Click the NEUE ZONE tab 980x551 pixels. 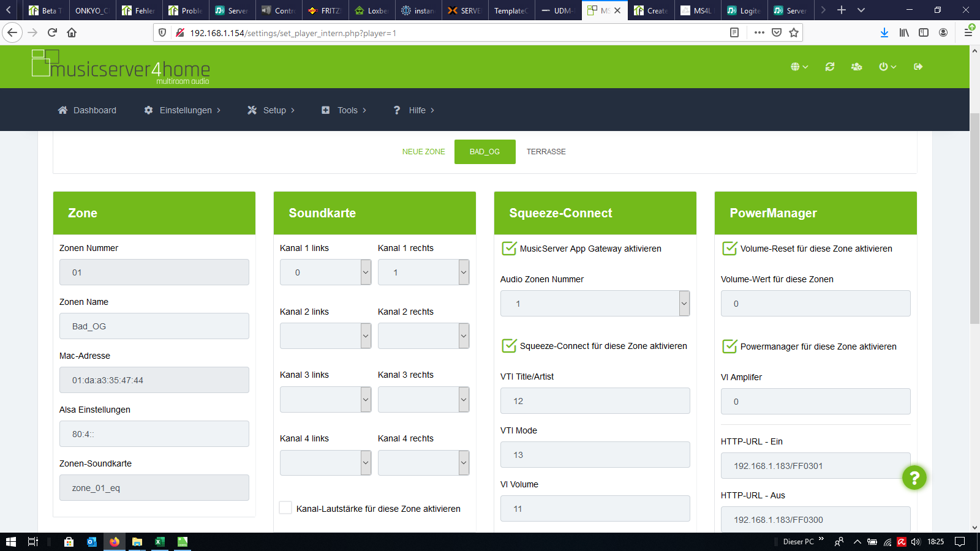[424, 152]
